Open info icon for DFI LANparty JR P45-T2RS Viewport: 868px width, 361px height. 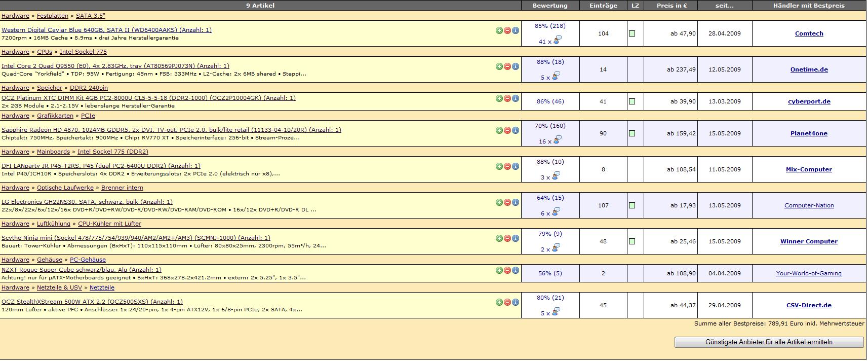(515, 166)
